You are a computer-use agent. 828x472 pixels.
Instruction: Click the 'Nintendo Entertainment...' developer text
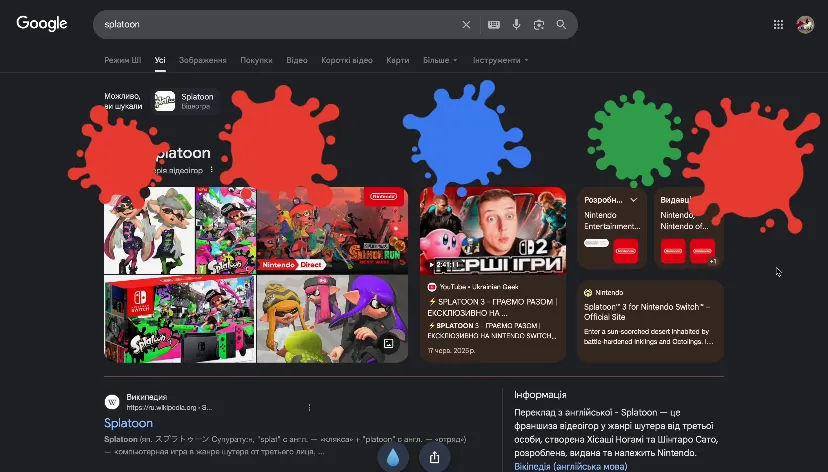[612, 221]
